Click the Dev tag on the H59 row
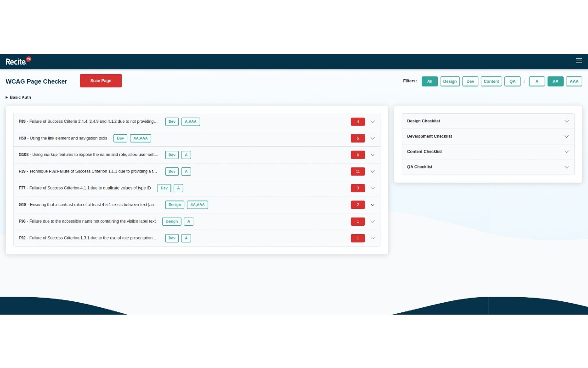Viewport: 588px width, 368px height. point(120,138)
